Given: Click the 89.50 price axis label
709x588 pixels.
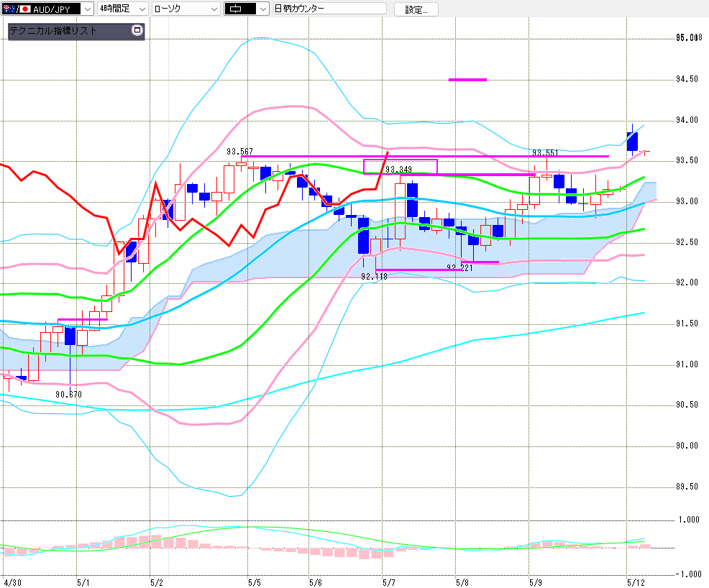Looking at the screenshot, I should pos(687,487).
